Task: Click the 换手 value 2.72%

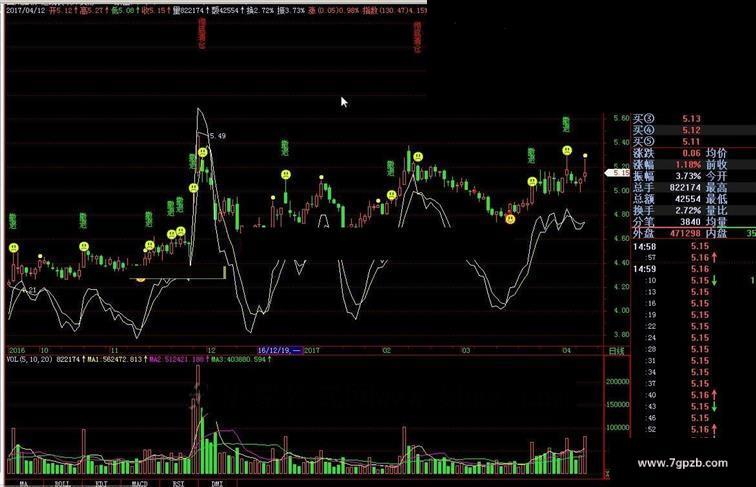Action: (x=688, y=211)
